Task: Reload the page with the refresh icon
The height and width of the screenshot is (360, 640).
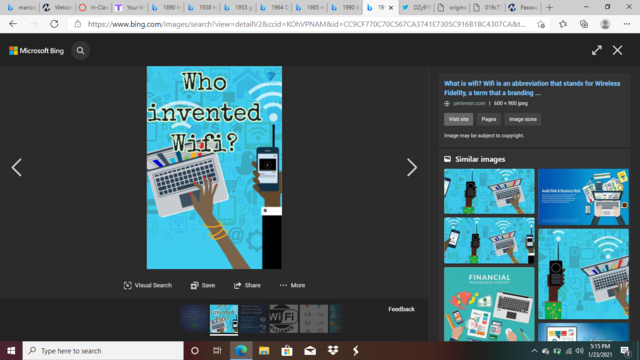Action: (x=54, y=24)
